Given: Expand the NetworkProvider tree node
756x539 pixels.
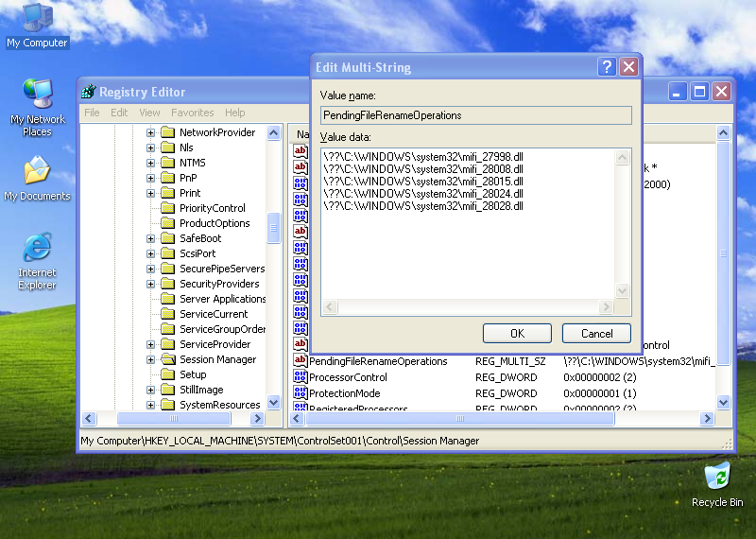Looking at the screenshot, I should pyautogui.click(x=150, y=132).
